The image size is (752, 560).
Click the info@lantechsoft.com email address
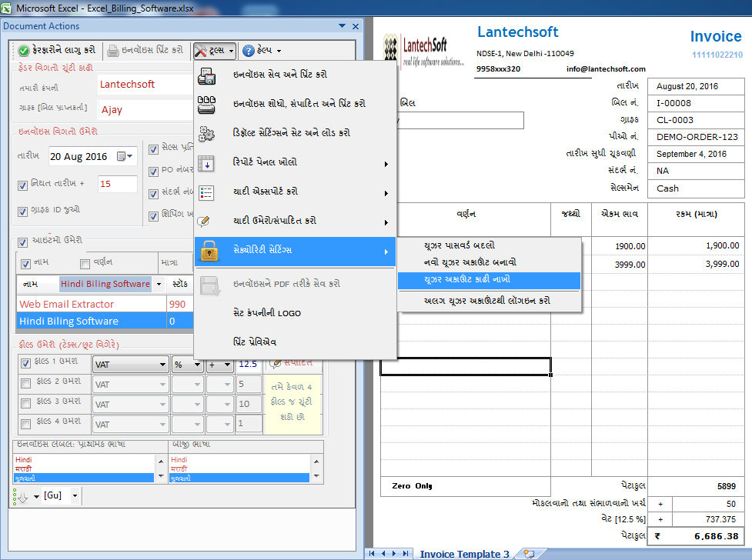tap(606, 69)
